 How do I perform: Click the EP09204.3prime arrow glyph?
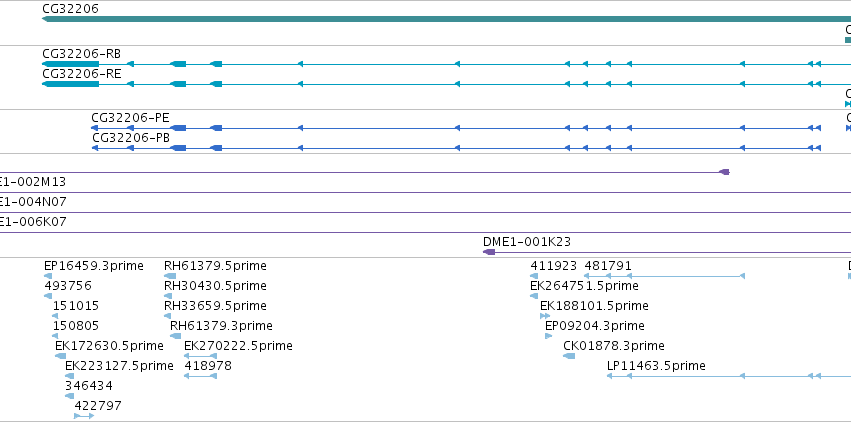pyautogui.click(x=548, y=336)
